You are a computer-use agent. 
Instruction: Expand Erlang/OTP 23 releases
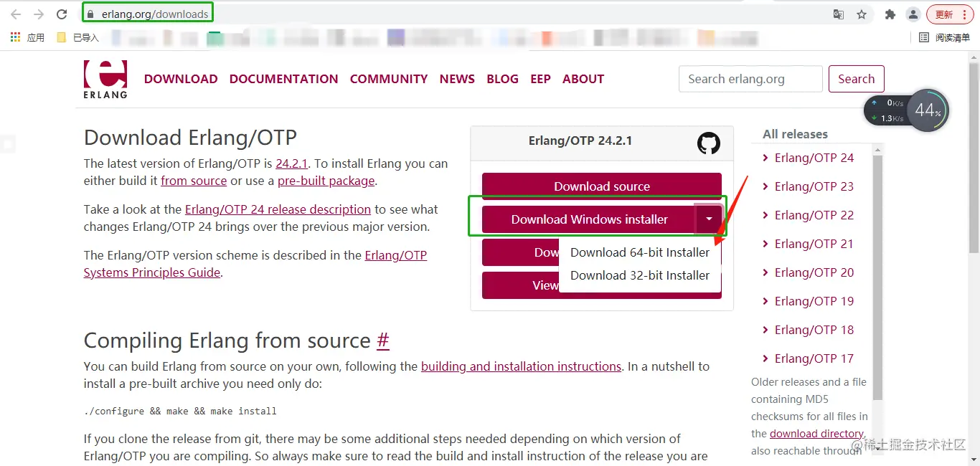click(x=809, y=186)
